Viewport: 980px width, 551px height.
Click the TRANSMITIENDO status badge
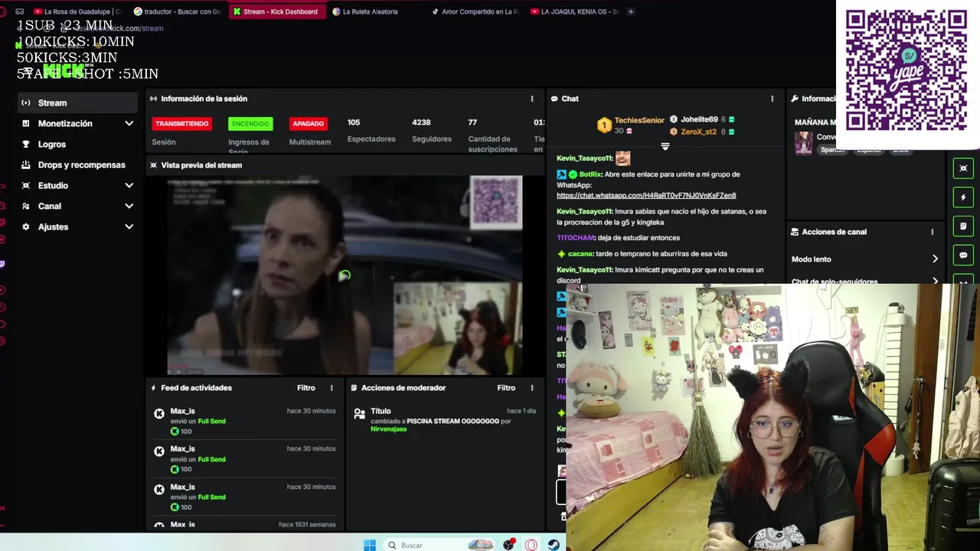(181, 123)
